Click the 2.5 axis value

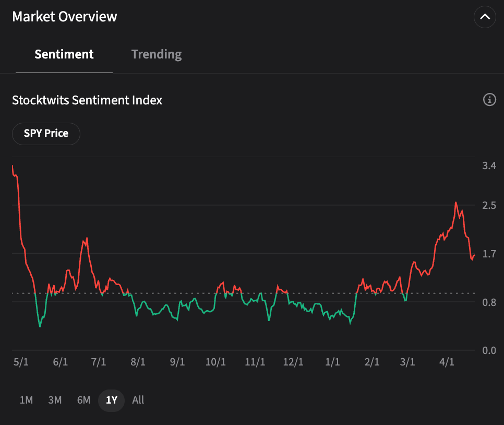coord(489,205)
